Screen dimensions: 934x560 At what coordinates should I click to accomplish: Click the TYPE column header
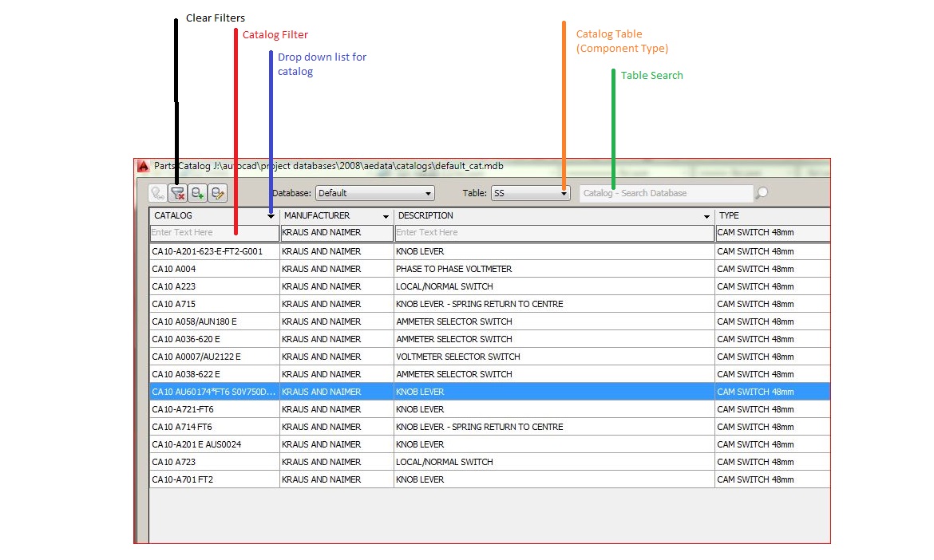click(x=771, y=216)
